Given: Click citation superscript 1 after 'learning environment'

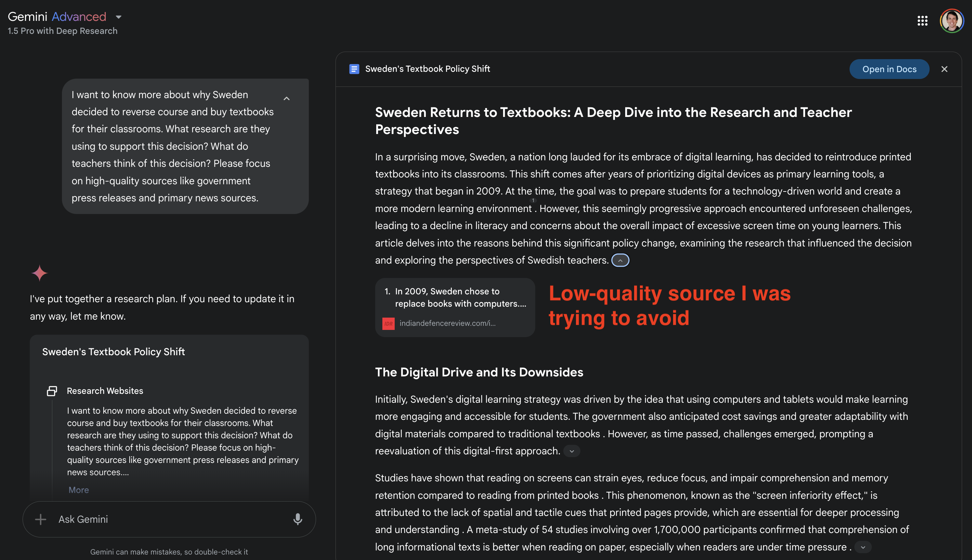Looking at the screenshot, I should point(533,200).
